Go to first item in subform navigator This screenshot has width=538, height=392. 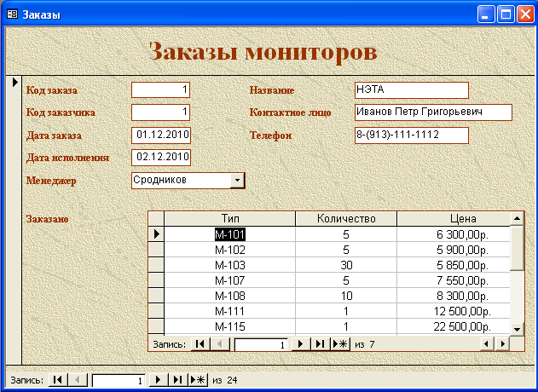(x=200, y=343)
